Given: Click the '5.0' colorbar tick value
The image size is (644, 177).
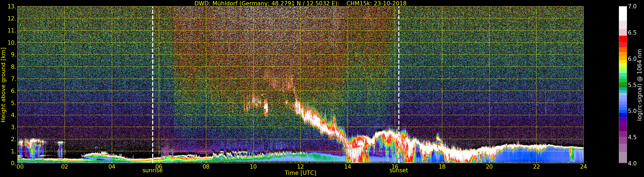Looking at the screenshot, I should click(632, 111).
